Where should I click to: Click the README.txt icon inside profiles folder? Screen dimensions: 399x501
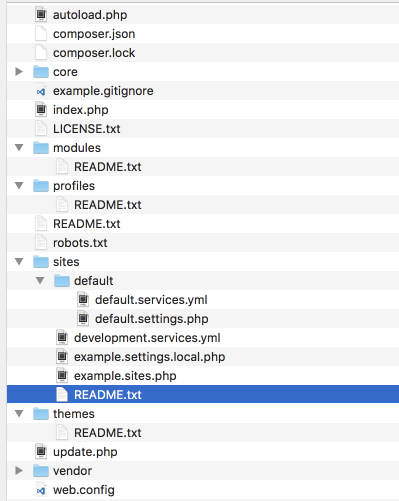(x=62, y=205)
